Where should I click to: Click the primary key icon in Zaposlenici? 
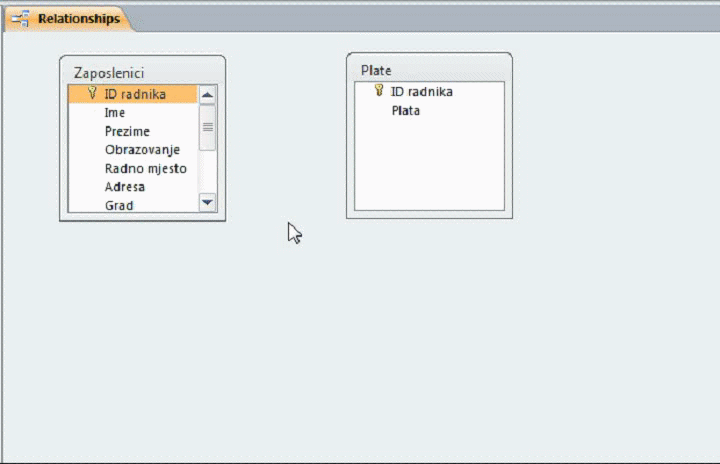[x=92, y=94]
